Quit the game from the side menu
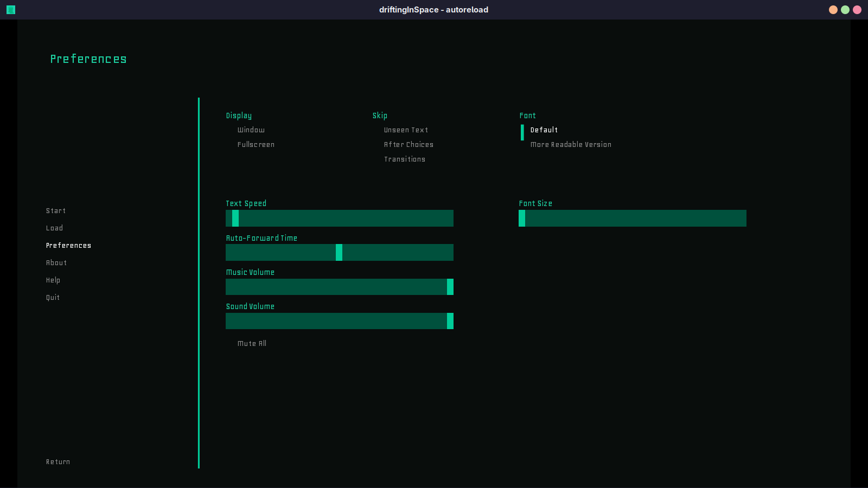This screenshot has width=868, height=488. (x=53, y=298)
